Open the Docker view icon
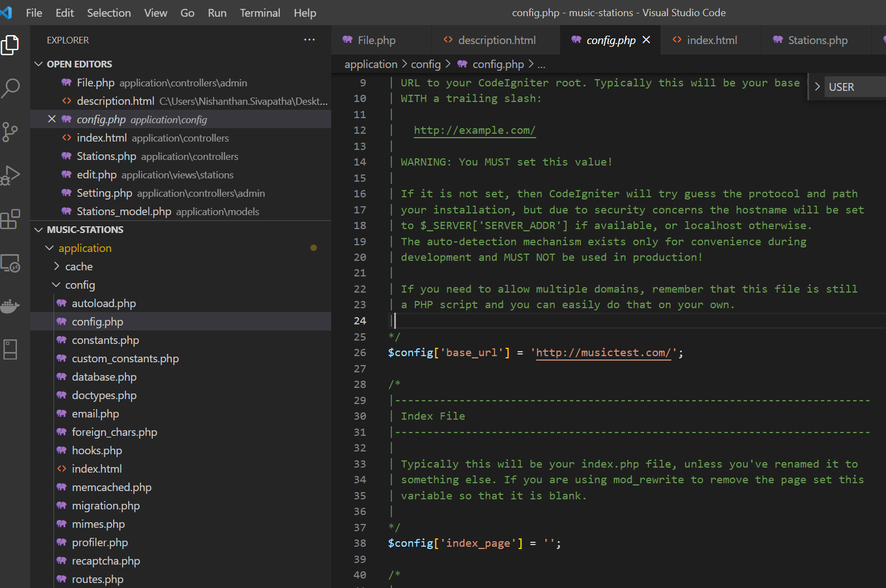The image size is (886, 588). [10, 306]
